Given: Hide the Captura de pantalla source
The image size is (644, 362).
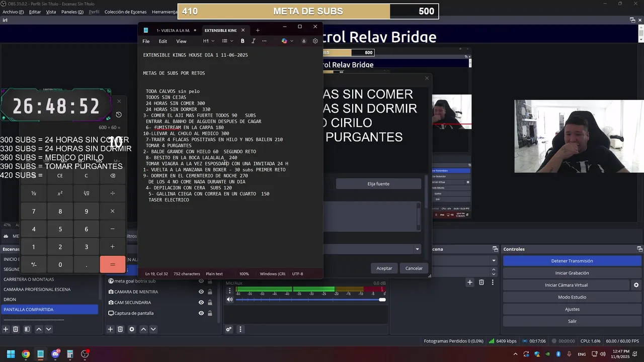Looking at the screenshot, I should click(x=201, y=313).
